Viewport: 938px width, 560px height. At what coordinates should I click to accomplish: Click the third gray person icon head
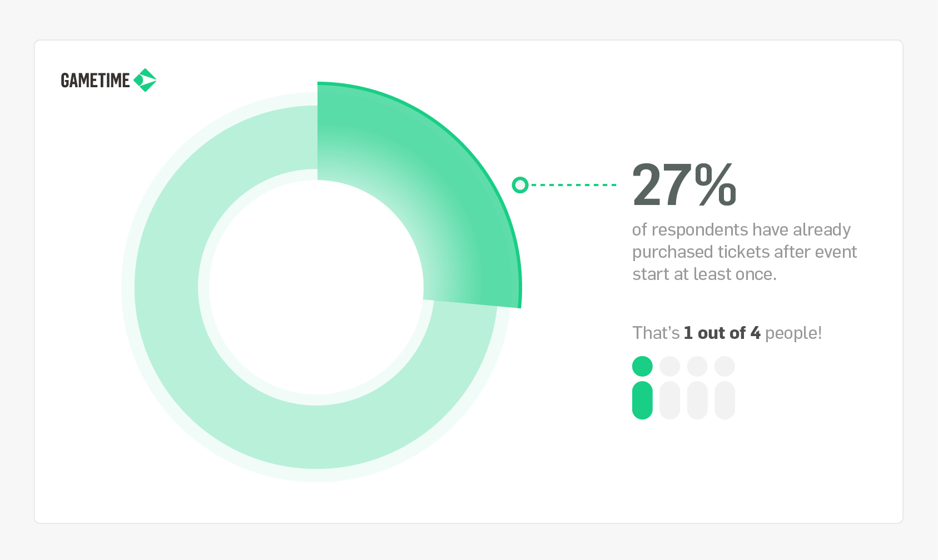tap(697, 367)
